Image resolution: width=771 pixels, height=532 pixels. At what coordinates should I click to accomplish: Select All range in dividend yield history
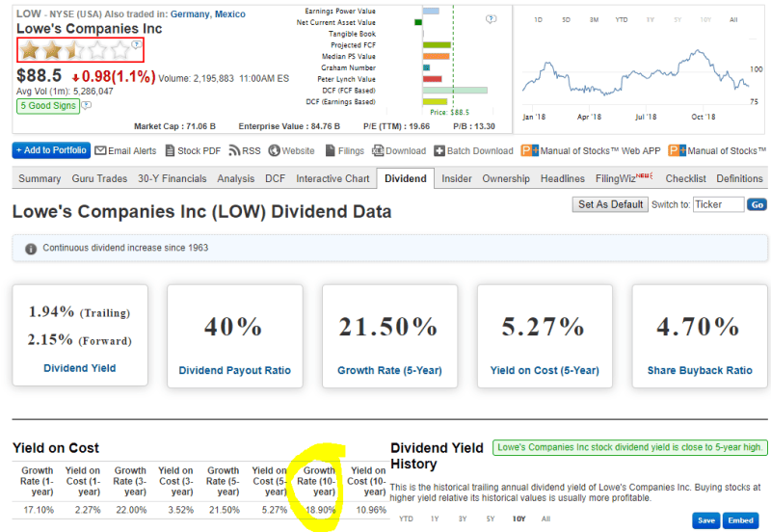tap(545, 519)
